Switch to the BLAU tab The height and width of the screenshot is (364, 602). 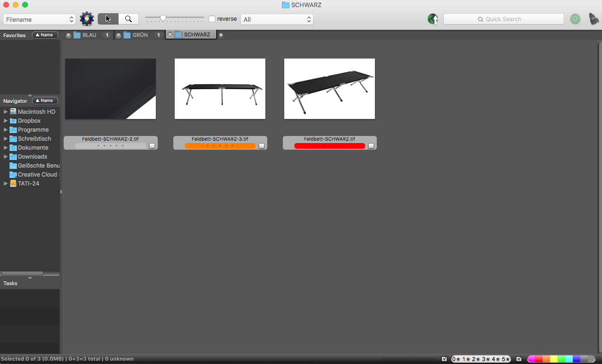point(89,35)
